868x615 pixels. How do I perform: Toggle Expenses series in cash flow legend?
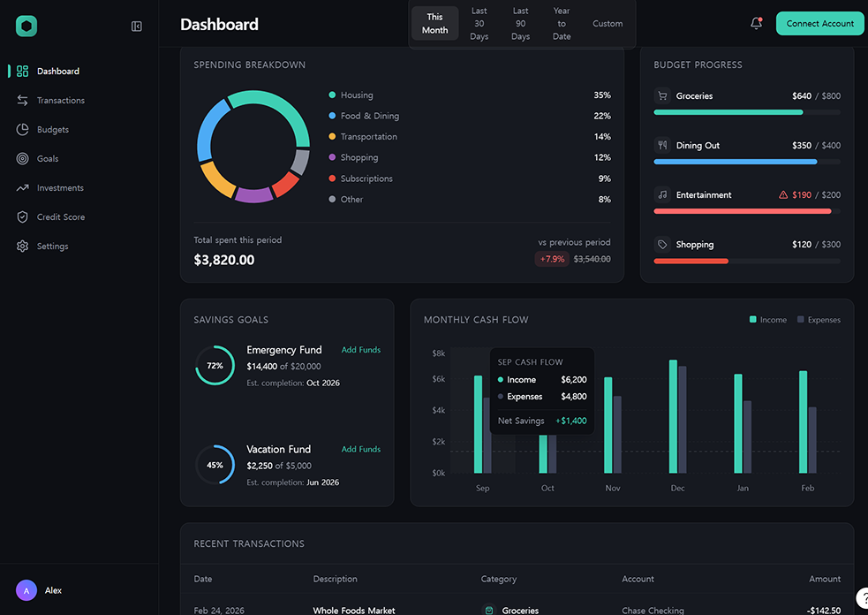click(819, 320)
